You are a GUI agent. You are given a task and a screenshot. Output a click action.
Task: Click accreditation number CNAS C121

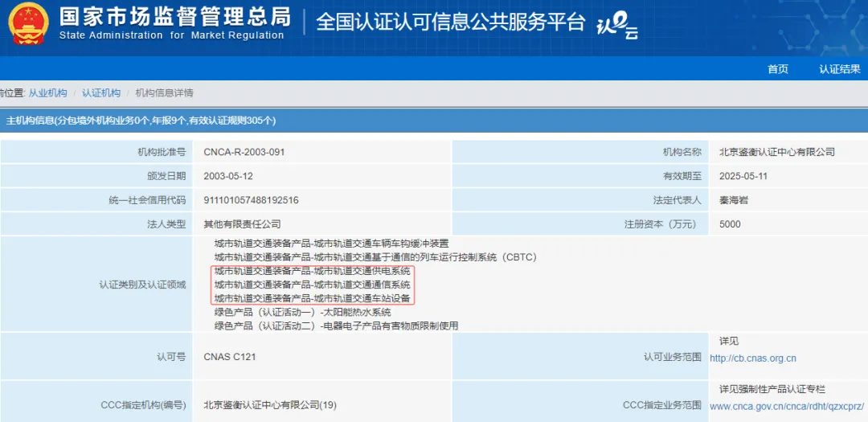click(230, 357)
